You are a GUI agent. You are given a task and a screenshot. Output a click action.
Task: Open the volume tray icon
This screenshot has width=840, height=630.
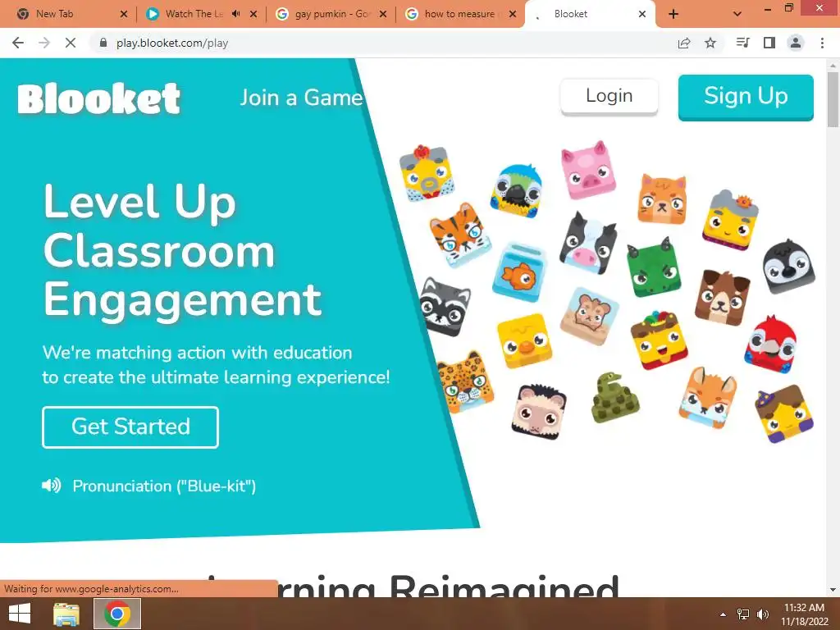(763, 614)
